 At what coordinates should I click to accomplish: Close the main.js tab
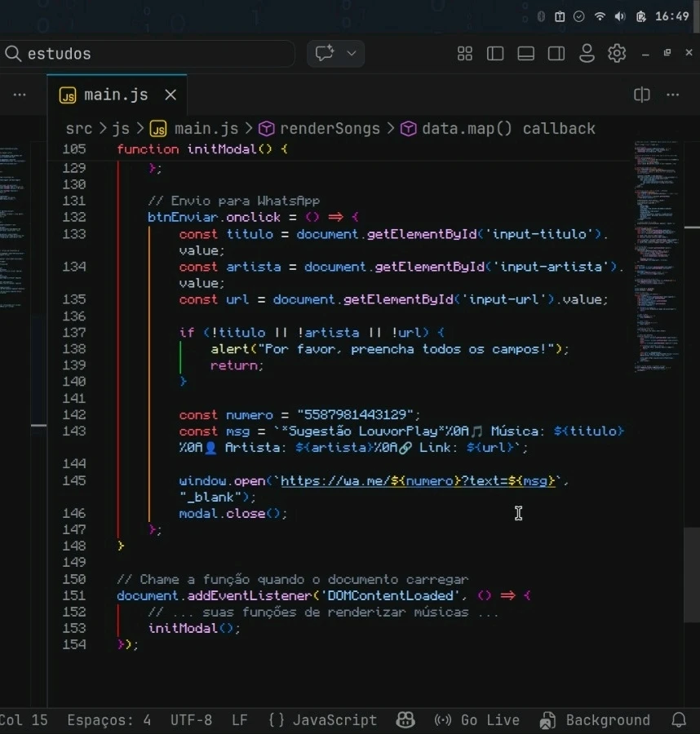[171, 95]
